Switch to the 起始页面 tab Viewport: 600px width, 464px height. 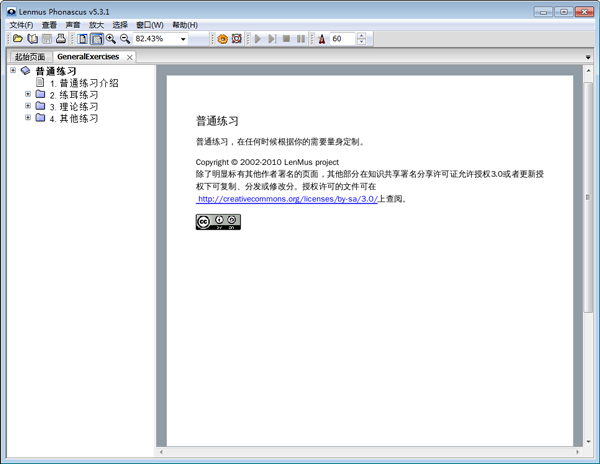pos(29,57)
